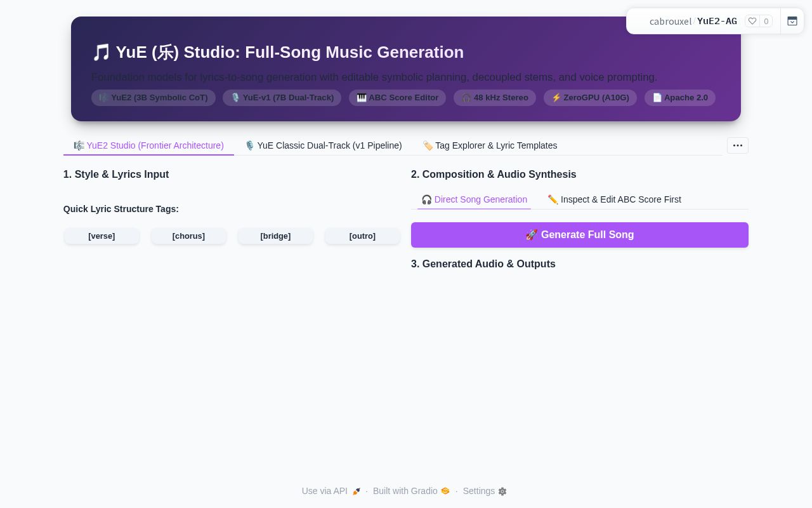
Task: Click the Foundation models subtitle text
Action: click(x=374, y=77)
